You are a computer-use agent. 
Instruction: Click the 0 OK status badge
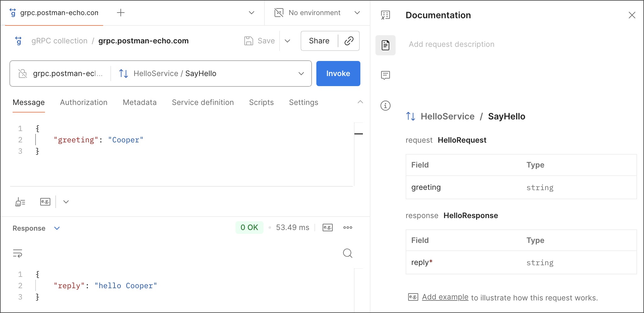click(249, 228)
